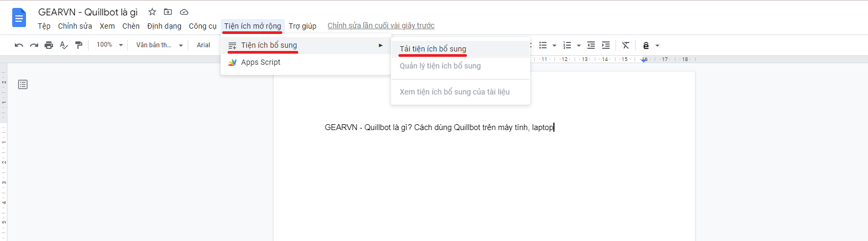The width and height of the screenshot is (868, 241).
Task: Expand bulleted list style options arrow
Action: [554, 45]
